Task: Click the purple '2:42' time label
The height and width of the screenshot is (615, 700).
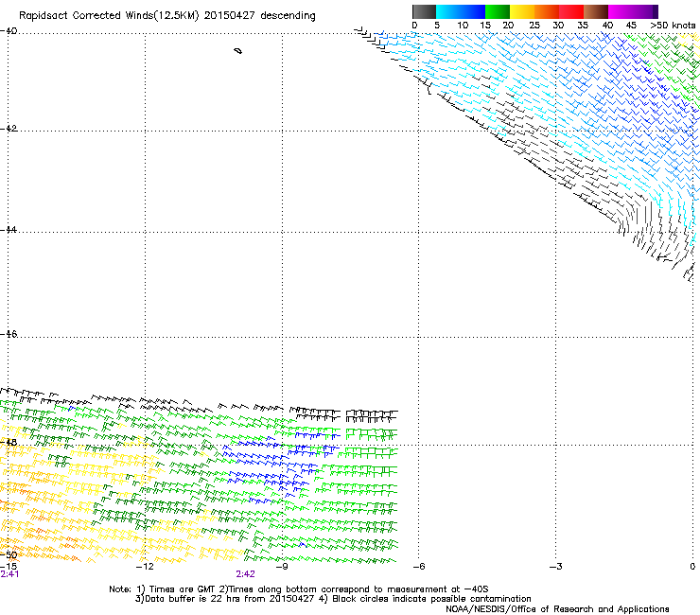Action: (246, 574)
